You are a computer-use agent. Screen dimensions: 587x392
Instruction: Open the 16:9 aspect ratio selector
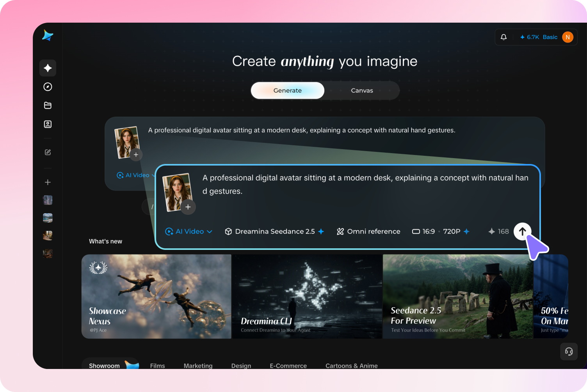tap(423, 232)
